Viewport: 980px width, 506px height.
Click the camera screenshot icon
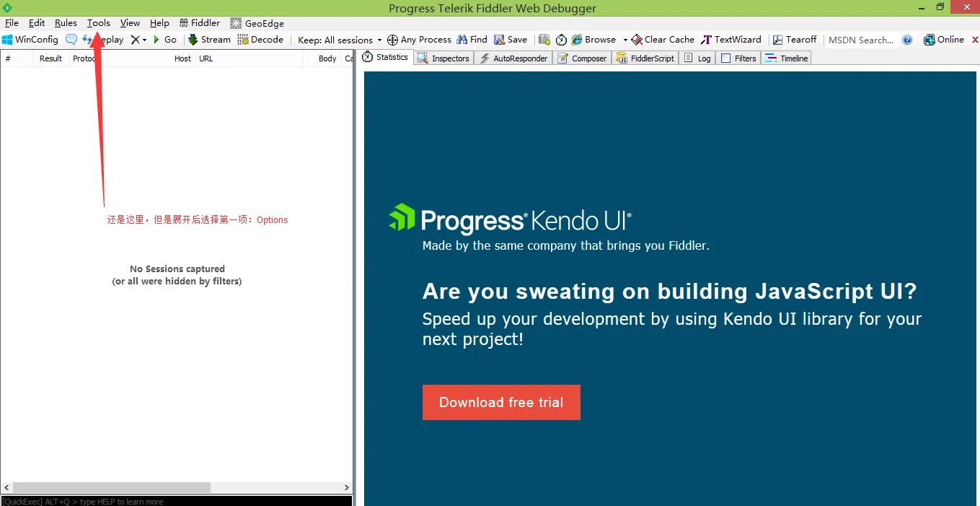[x=544, y=40]
